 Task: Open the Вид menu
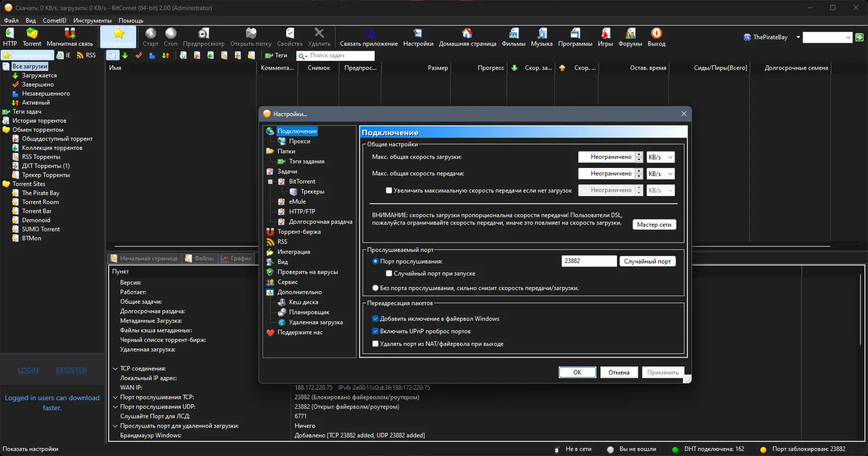tap(31, 21)
